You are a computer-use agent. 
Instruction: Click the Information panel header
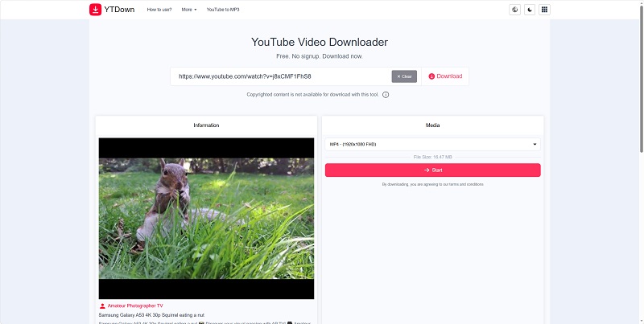point(206,125)
